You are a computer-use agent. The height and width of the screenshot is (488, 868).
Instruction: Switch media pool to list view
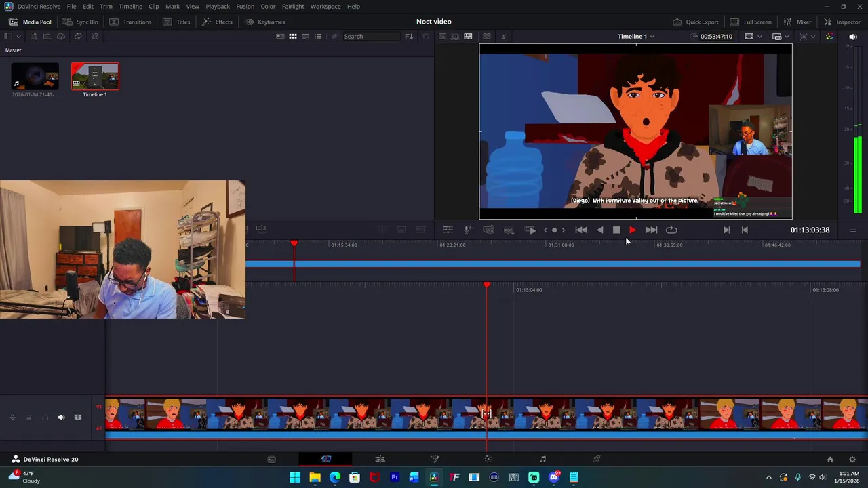click(x=318, y=36)
